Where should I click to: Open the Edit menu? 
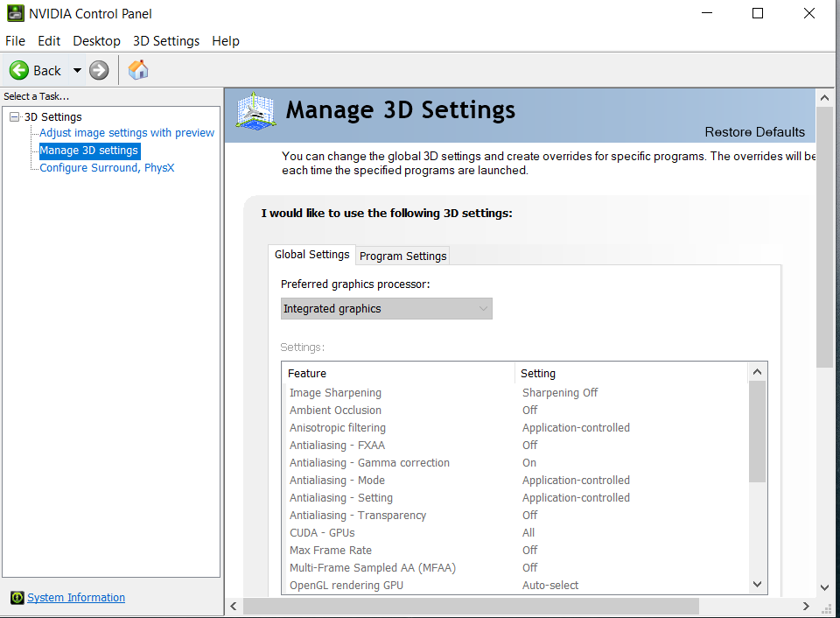pyautogui.click(x=49, y=41)
